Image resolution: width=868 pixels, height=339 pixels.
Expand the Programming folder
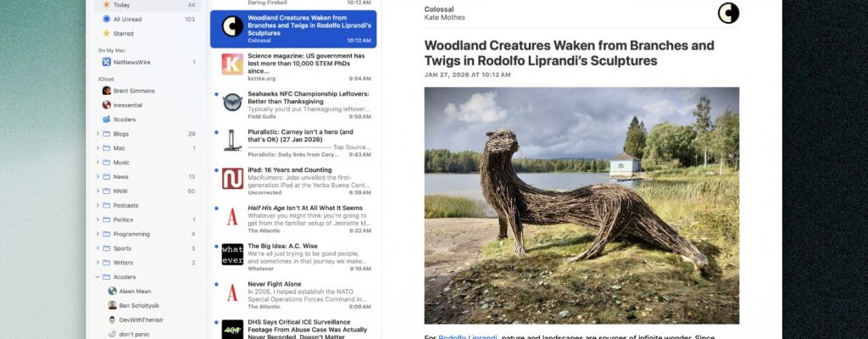tap(98, 234)
